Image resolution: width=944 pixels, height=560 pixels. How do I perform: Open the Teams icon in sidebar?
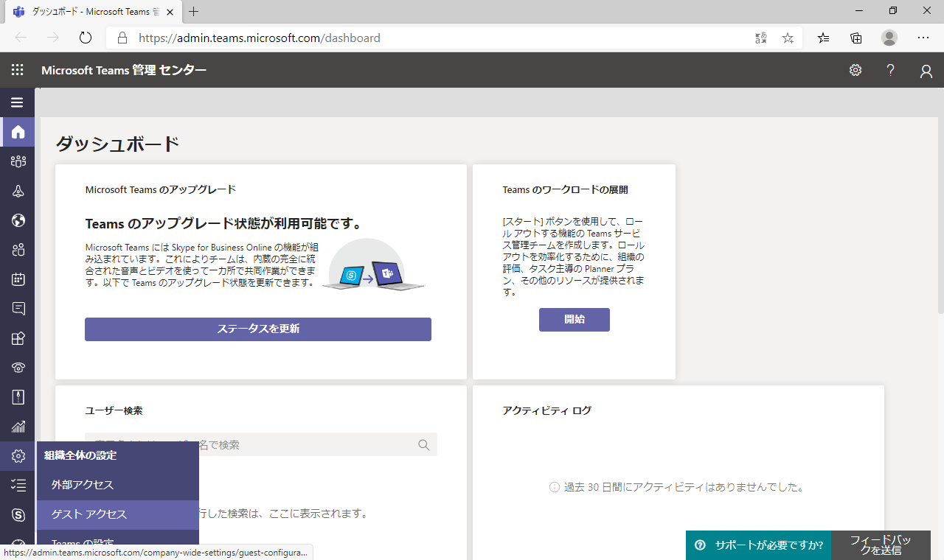coord(18,161)
